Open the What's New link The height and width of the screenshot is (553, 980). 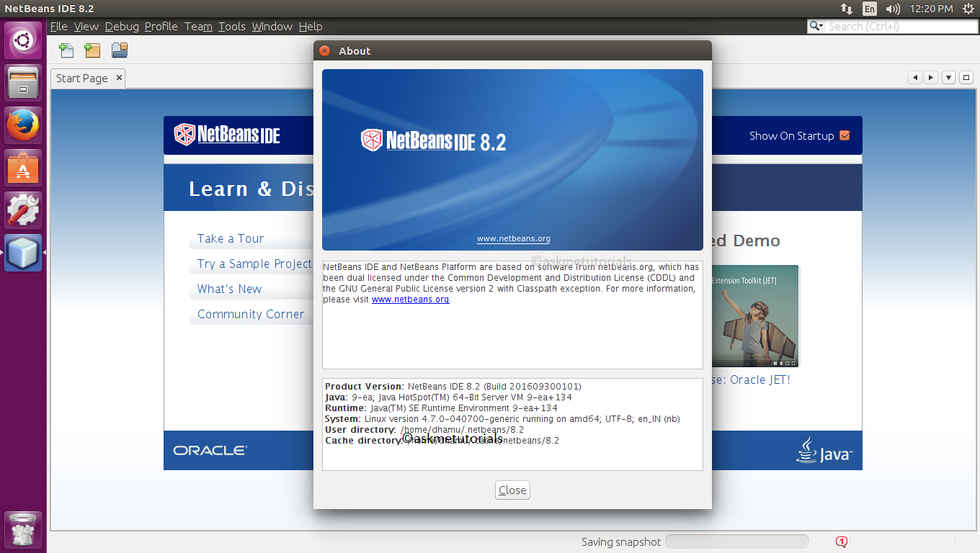pyautogui.click(x=230, y=289)
